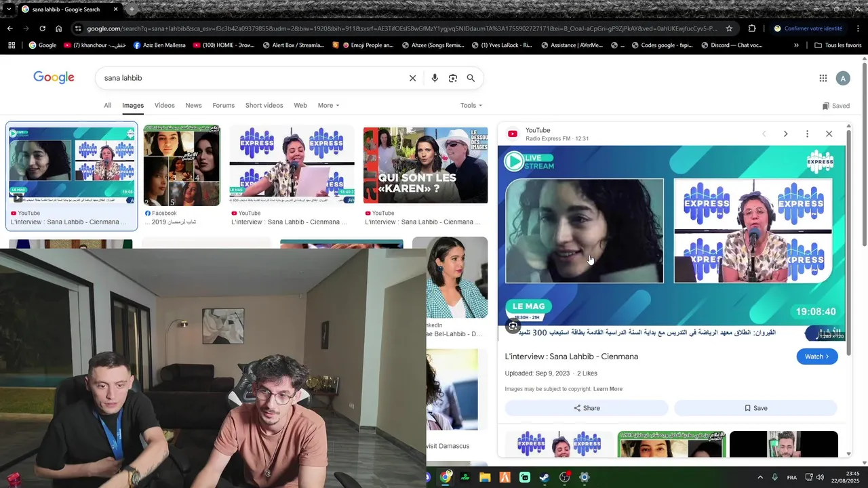Open the Alert Box / Streamlabs bookmark
The width and height of the screenshot is (868, 488).
[292, 45]
